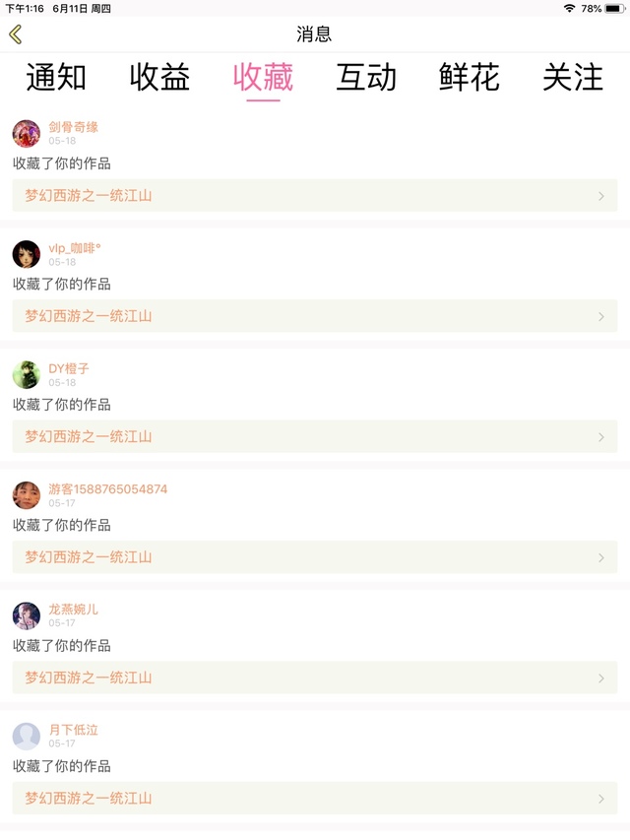This screenshot has width=630, height=840.
Task: Select the 鲜花 tab
Action: point(470,78)
